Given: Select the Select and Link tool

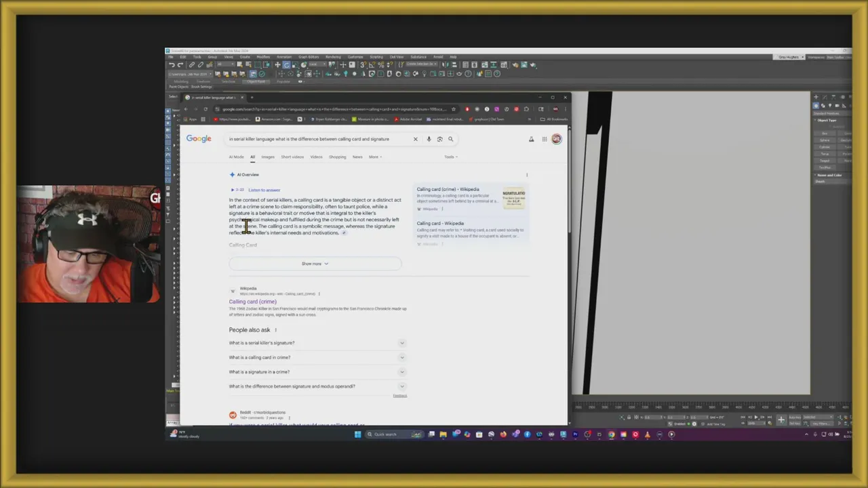Looking at the screenshot, I should pyautogui.click(x=191, y=65).
